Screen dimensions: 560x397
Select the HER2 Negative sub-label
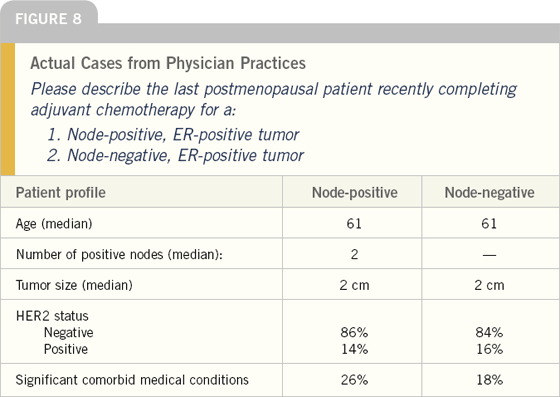(69, 332)
